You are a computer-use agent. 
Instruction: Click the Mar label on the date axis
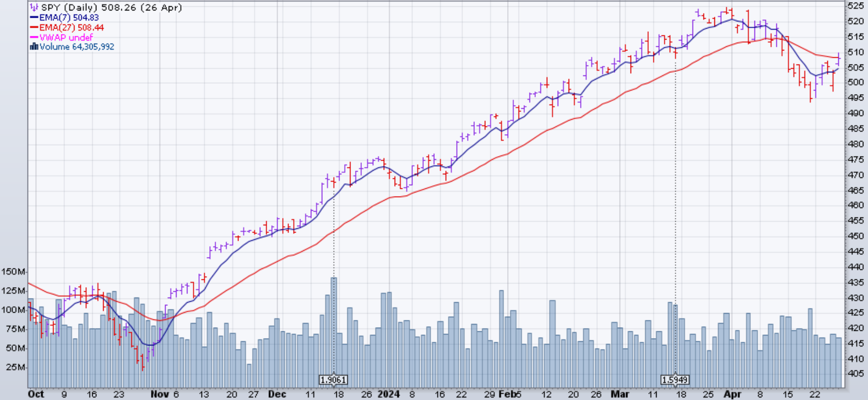pos(620,394)
